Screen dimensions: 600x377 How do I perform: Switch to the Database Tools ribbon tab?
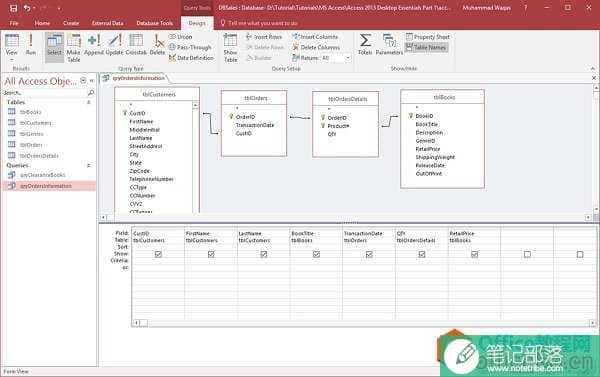coord(155,23)
